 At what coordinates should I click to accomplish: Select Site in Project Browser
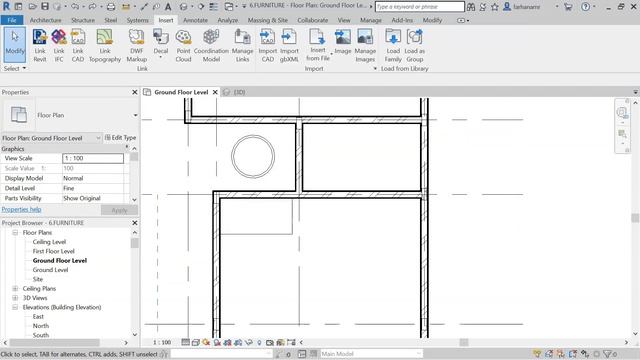pyautogui.click(x=38, y=279)
